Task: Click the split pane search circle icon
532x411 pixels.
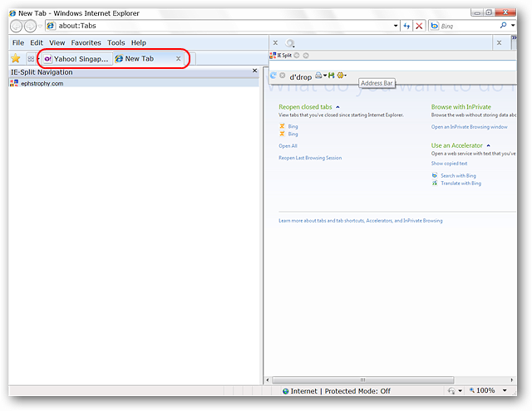Action: click(x=290, y=43)
